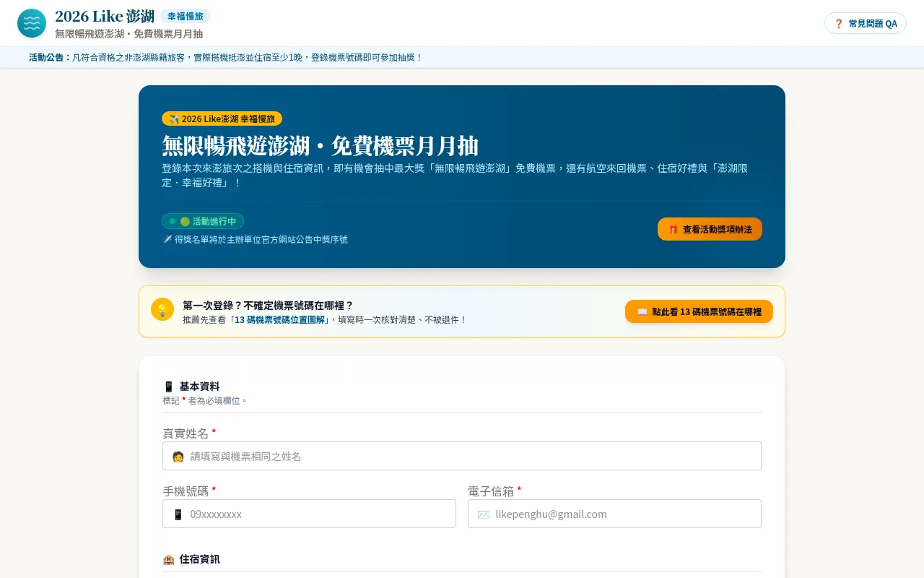Click the airplane icon in yellow tag

point(174,118)
